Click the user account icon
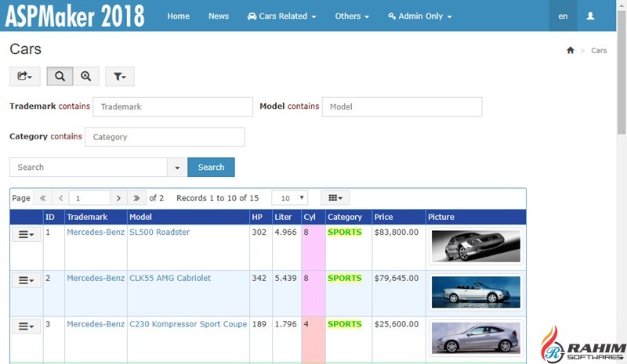This screenshot has height=364, width=627. [591, 16]
